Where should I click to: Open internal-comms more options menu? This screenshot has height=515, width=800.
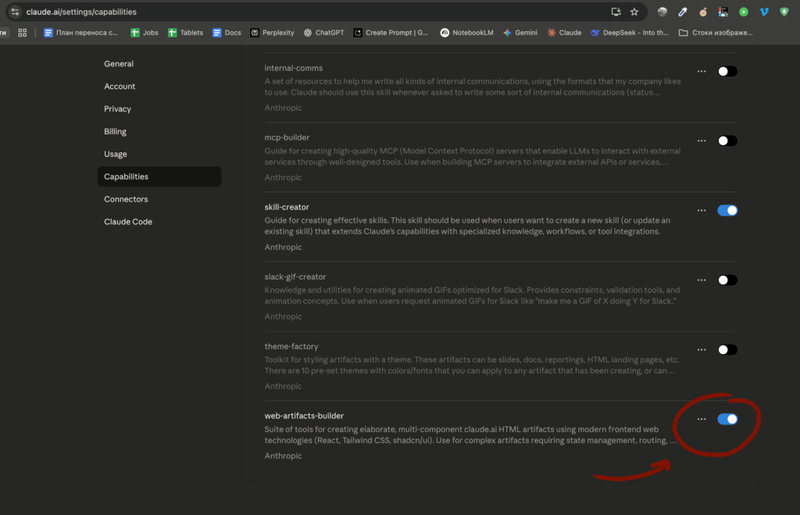[702, 71]
